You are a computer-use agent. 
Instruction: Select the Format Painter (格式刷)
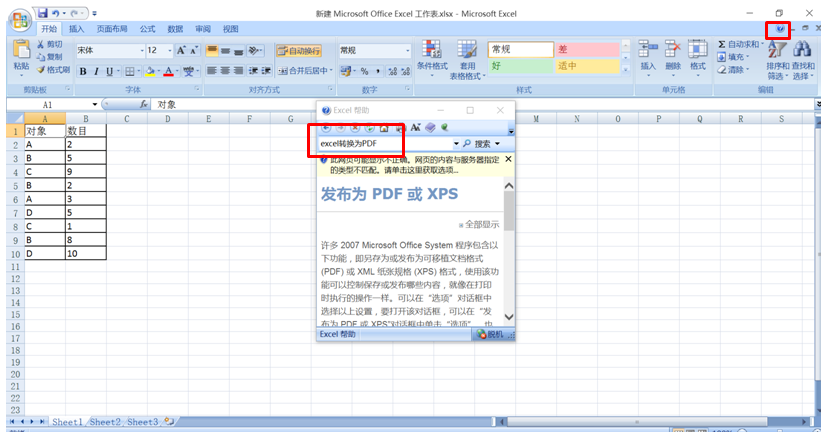click(53, 69)
